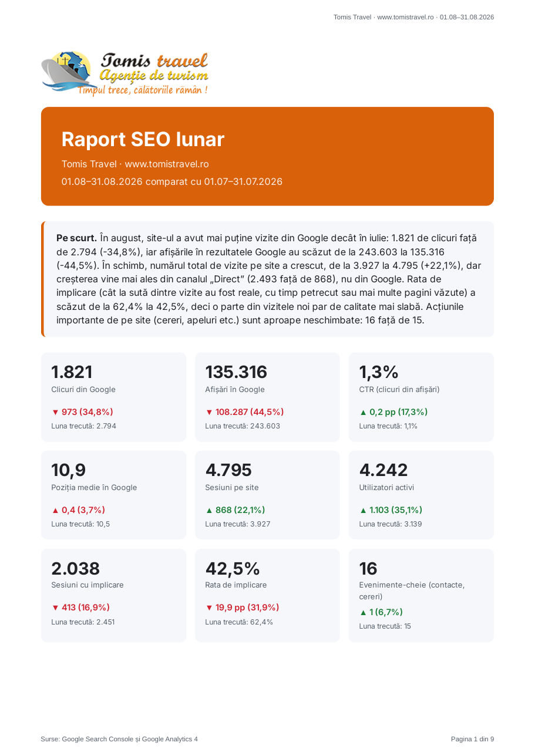Select 'Luna trecută: 1,1%'
535x756 pixels.
(388, 426)
